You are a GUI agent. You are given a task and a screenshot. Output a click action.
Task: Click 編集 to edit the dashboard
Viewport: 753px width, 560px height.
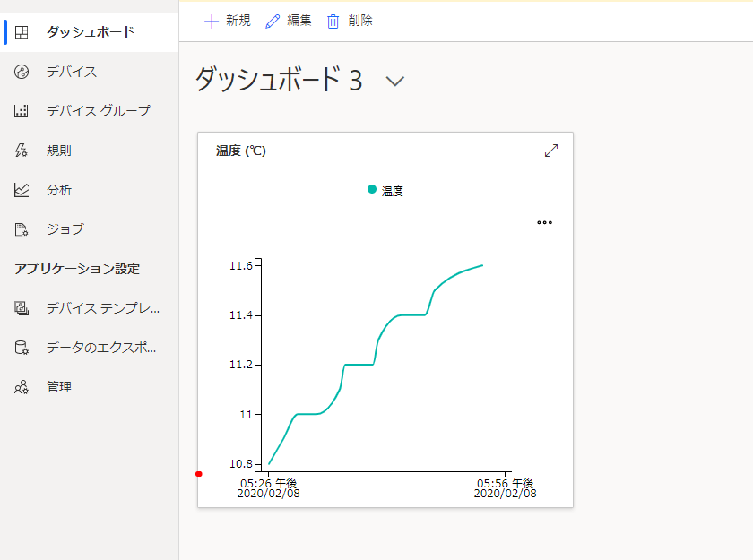(289, 21)
